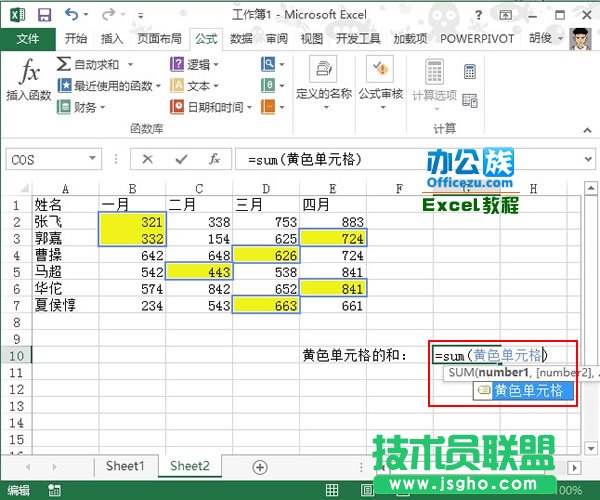
Task: Click the Calculate Now calculator icon
Action: (470, 72)
